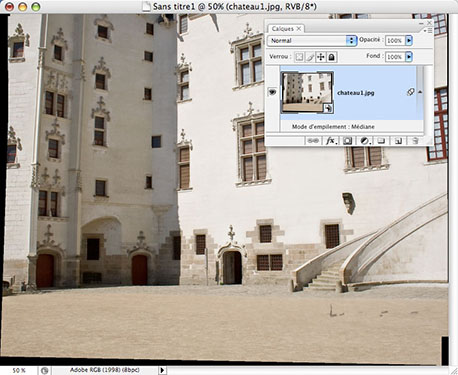Click the delete layer trash icon
This screenshot has width=458, height=375.
(x=415, y=141)
